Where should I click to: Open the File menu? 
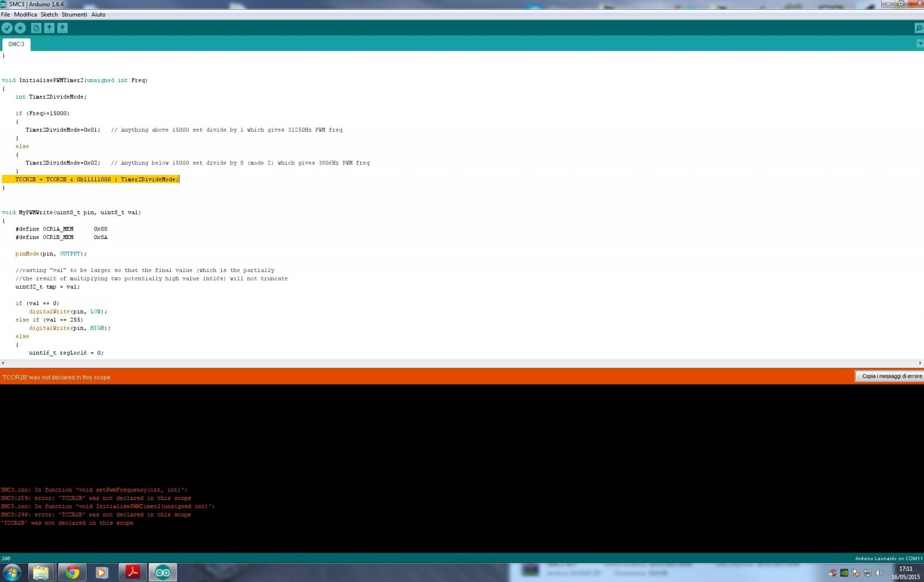tap(5, 14)
